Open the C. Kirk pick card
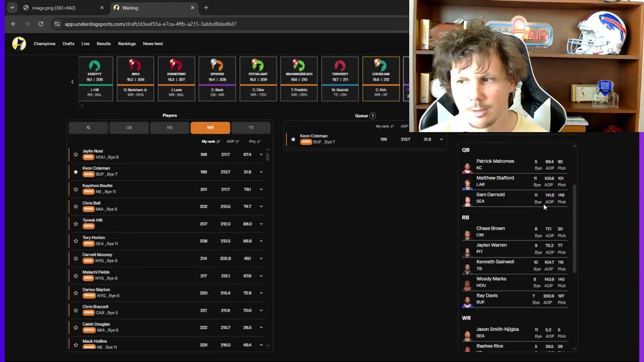The image size is (644, 362). pyautogui.click(x=381, y=79)
